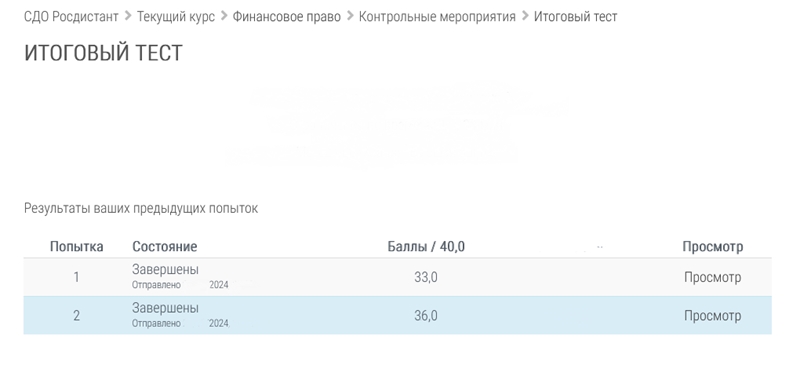This screenshot has height=369, width=800.
Task: Open Просмотр link for attempt 1
Action: [712, 277]
